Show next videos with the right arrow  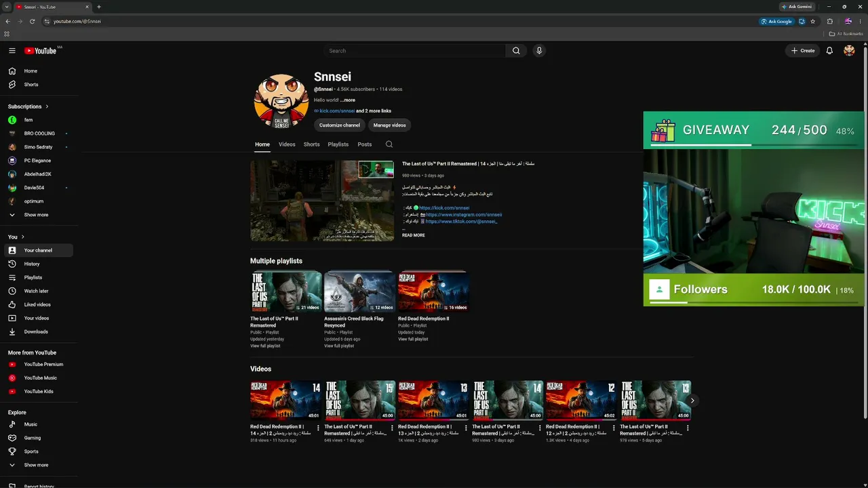click(x=692, y=401)
